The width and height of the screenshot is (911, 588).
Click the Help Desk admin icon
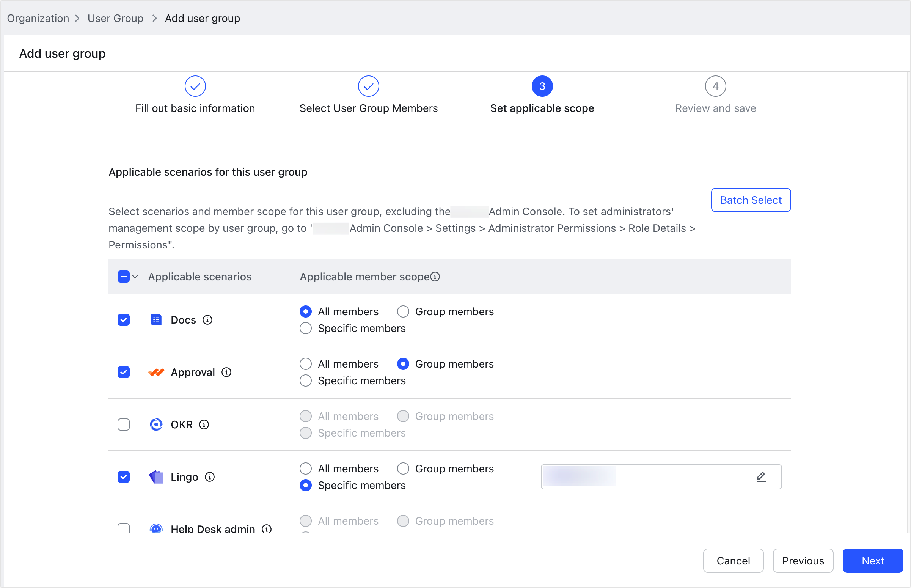click(156, 528)
